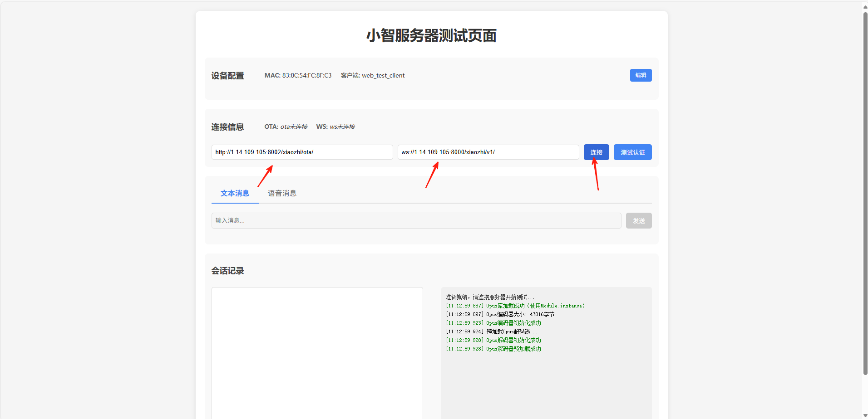Click the empty conversation record panel
This screenshot has width=868, height=419.
click(317, 353)
